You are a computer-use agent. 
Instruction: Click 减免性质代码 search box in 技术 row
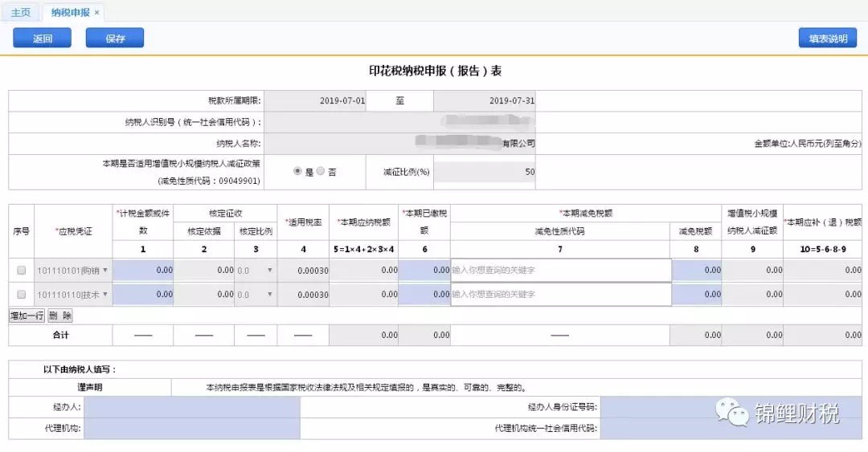tap(560, 295)
